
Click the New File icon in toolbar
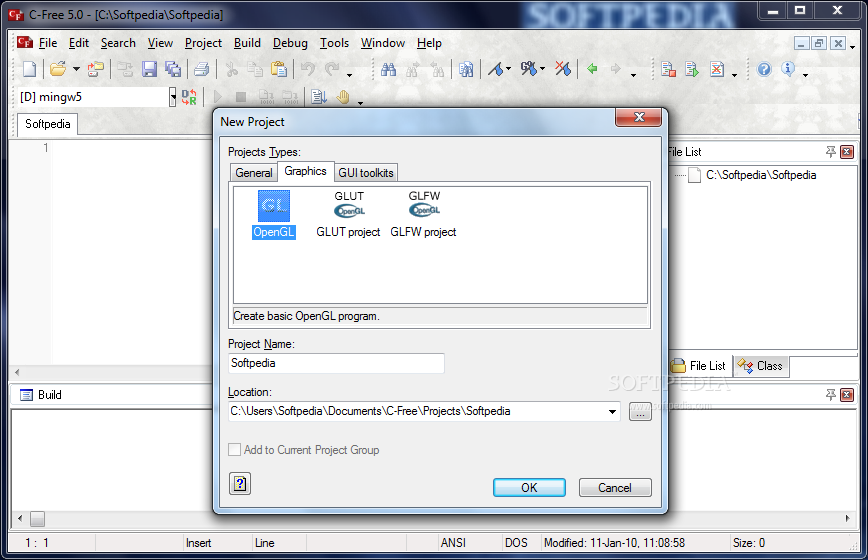click(x=30, y=69)
